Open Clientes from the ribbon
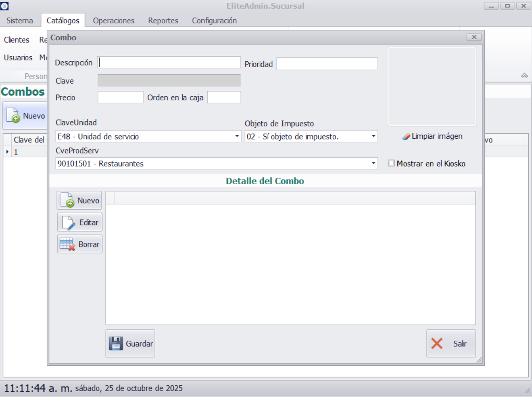Image resolution: width=532 pixels, height=397 pixels. [17, 40]
